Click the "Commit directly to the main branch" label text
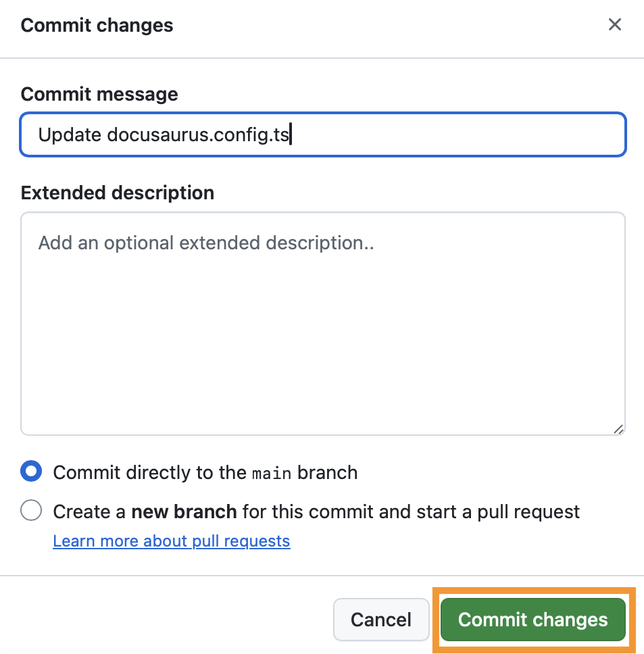Screen dimensions: 644x654 pyautogui.click(x=205, y=472)
